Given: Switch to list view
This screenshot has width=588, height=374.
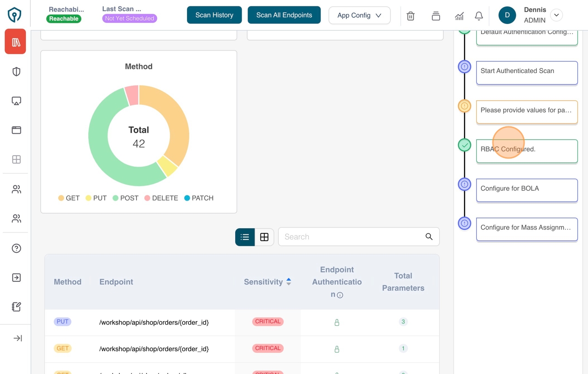Looking at the screenshot, I should [245, 237].
